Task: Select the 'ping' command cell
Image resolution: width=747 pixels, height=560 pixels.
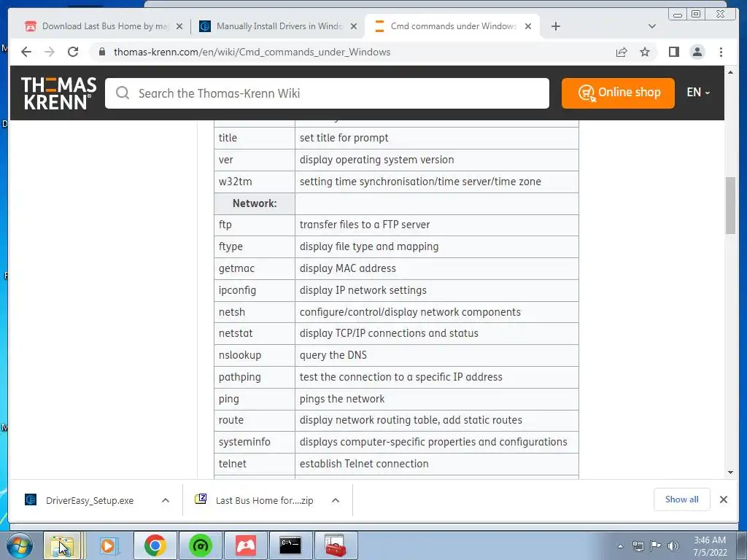Action: (255, 399)
